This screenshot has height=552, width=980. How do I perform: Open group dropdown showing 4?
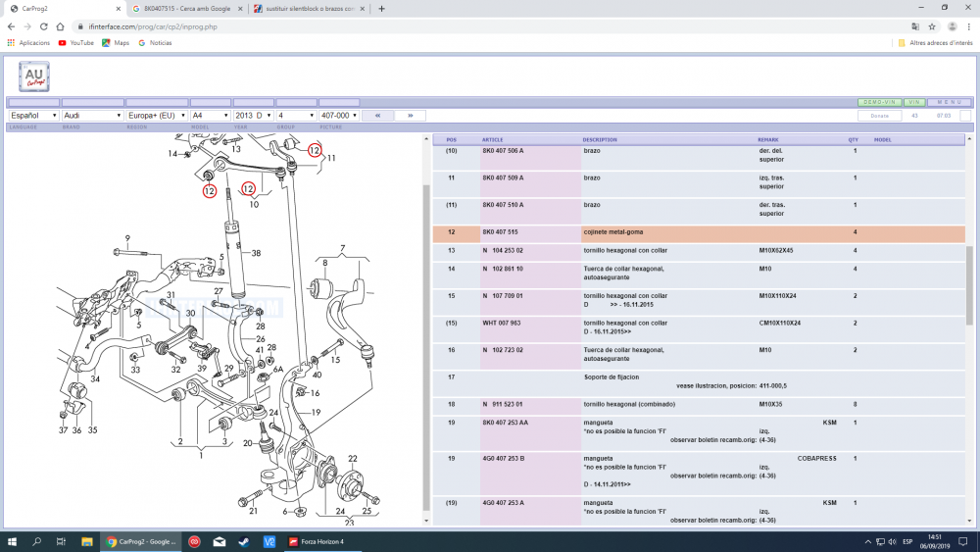[x=296, y=116]
